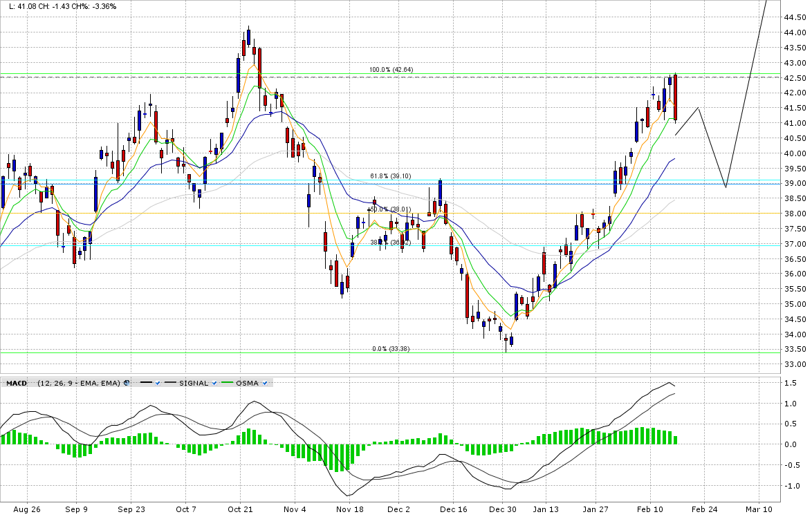Click the 0.0% (33.38) Fibonacci label
This screenshot has height=519, width=812.
[x=391, y=349]
